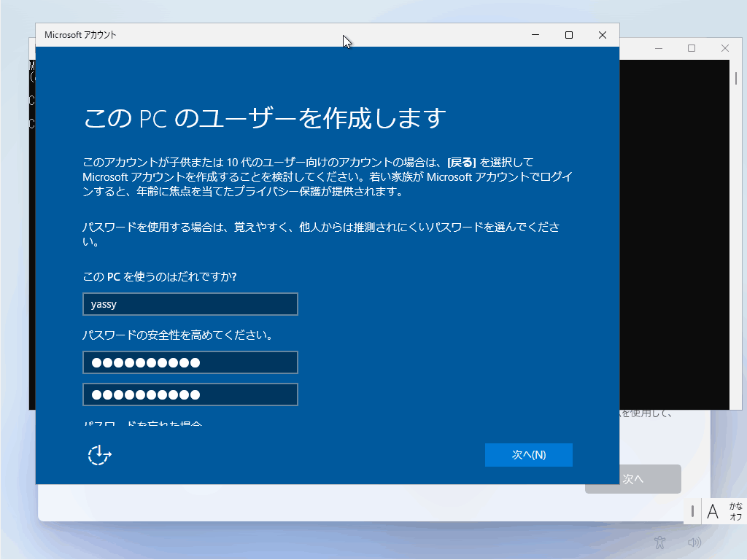
Task: Click the volume speaker icon
Action: tap(694, 542)
